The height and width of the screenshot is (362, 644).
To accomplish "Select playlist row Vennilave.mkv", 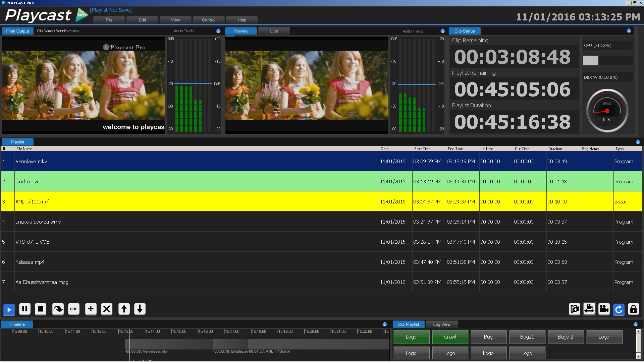I will 322,161.
